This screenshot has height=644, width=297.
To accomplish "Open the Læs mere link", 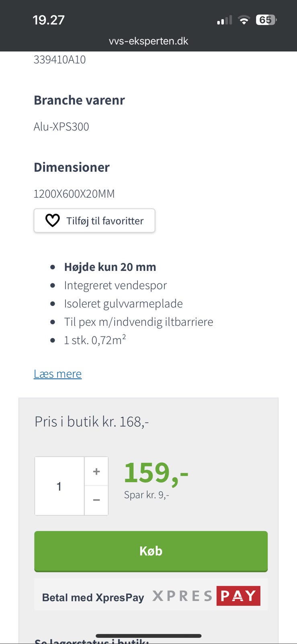I will click(57, 374).
